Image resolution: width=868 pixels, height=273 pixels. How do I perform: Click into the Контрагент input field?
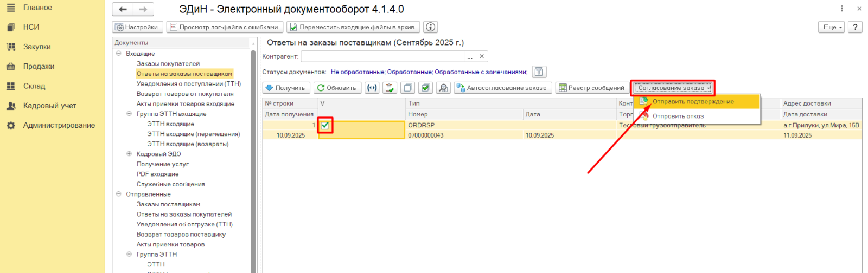382,56
